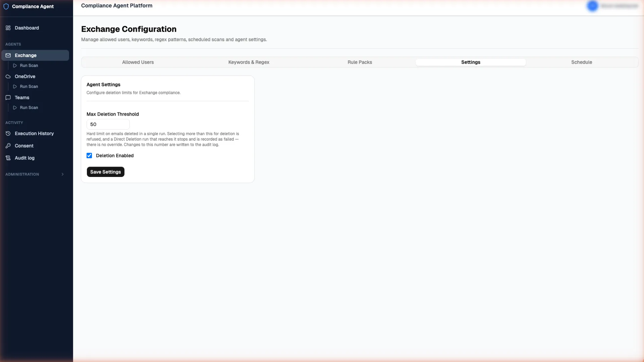Click the Agent Settings card title
Image resolution: width=644 pixels, height=362 pixels.
click(x=103, y=85)
